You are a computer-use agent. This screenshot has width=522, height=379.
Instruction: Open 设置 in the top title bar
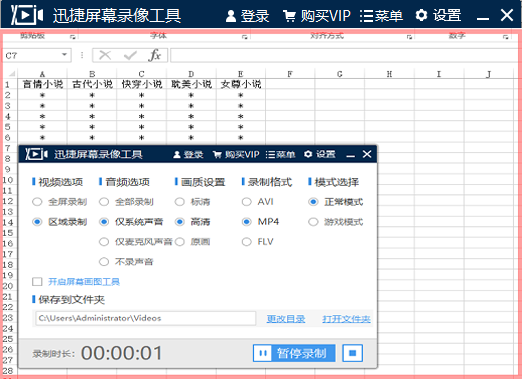coord(438,16)
